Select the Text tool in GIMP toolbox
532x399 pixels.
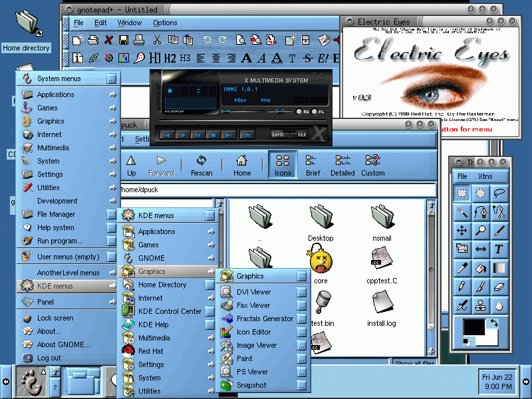pos(499,249)
